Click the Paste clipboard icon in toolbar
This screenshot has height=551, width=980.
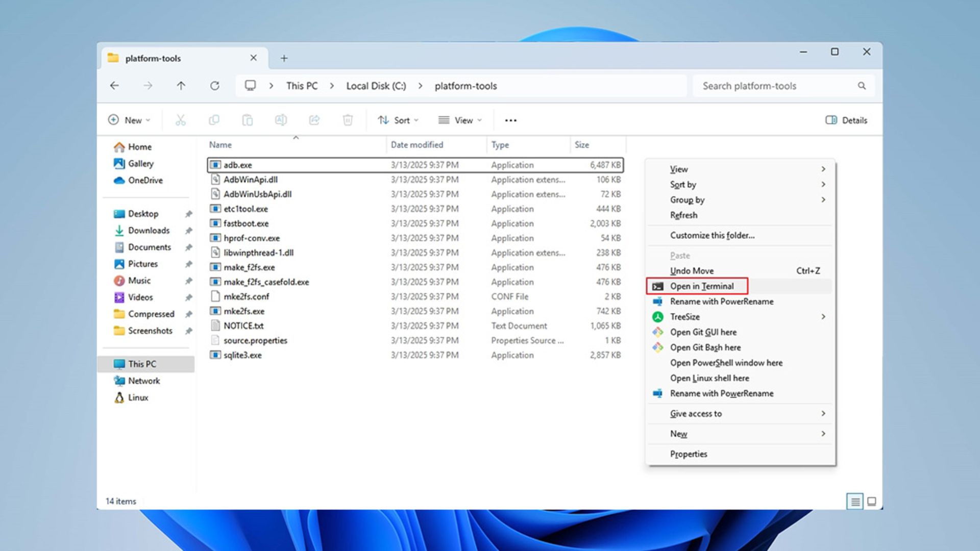point(247,120)
